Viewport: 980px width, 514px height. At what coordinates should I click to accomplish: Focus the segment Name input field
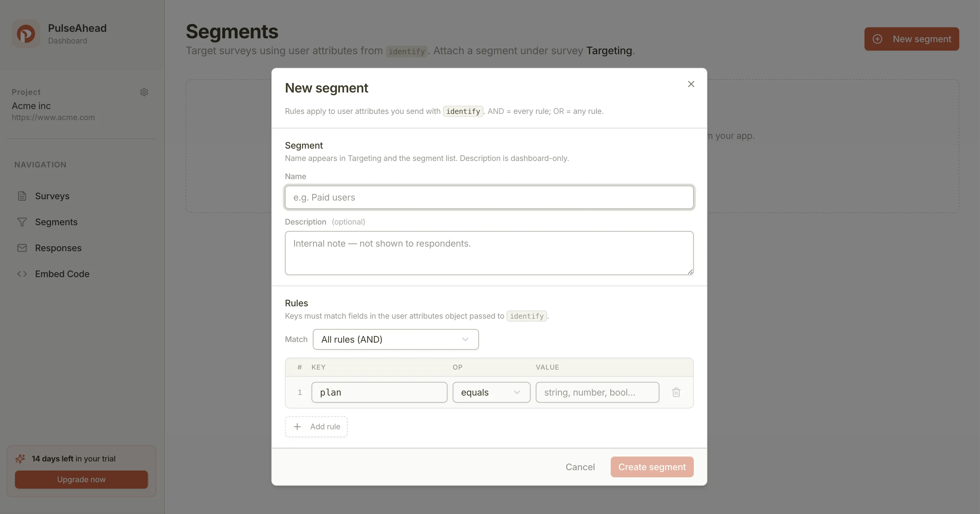tap(489, 197)
